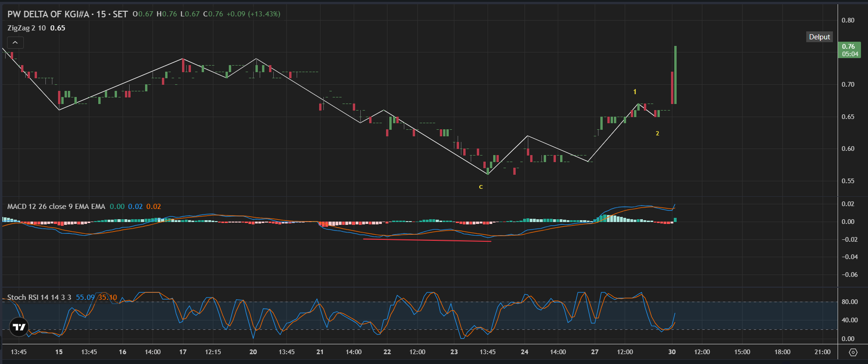Click the current price label 0.76 05:04
868x364 pixels.
click(x=849, y=50)
